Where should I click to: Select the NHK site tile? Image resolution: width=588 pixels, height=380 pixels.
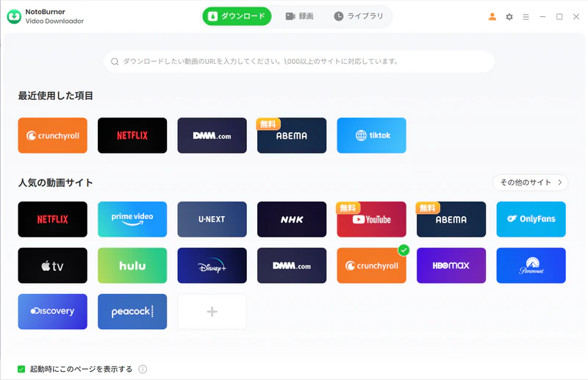[x=292, y=219]
